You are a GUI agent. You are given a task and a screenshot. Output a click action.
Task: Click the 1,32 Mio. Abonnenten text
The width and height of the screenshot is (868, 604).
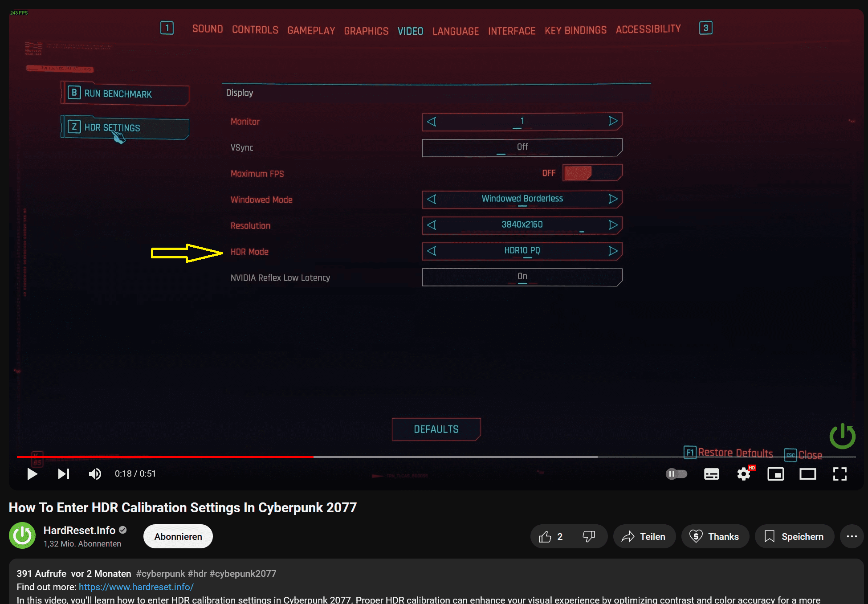[82, 544]
